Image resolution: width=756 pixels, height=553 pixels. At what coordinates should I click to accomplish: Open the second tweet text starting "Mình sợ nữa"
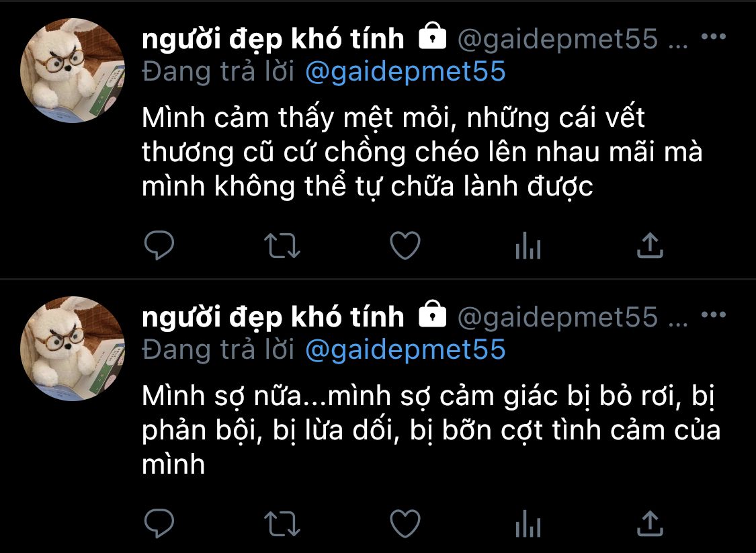click(x=431, y=430)
